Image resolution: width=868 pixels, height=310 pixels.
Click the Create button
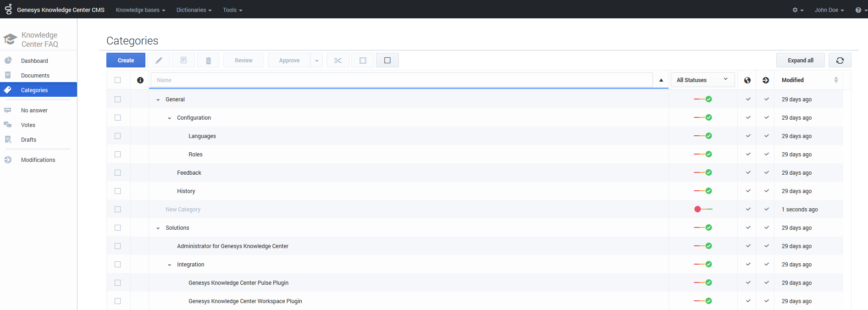coord(126,61)
